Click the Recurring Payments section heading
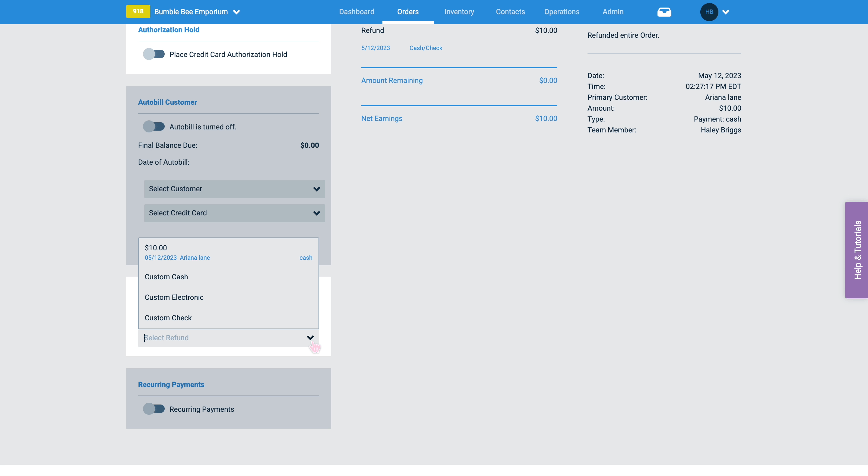Image resolution: width=868 pixels, height=476 pixels. tap(171, 384)
